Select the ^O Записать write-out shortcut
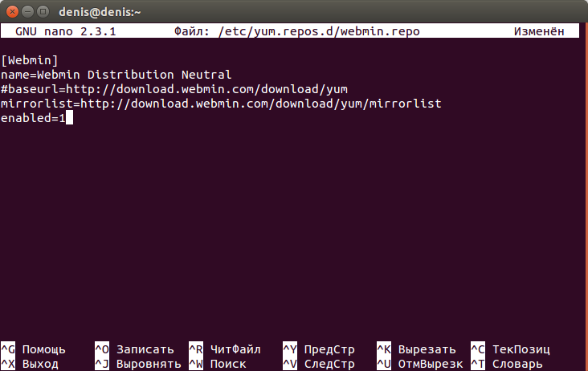Viewport: 588px width, 371px height. (x=134, y=349)
